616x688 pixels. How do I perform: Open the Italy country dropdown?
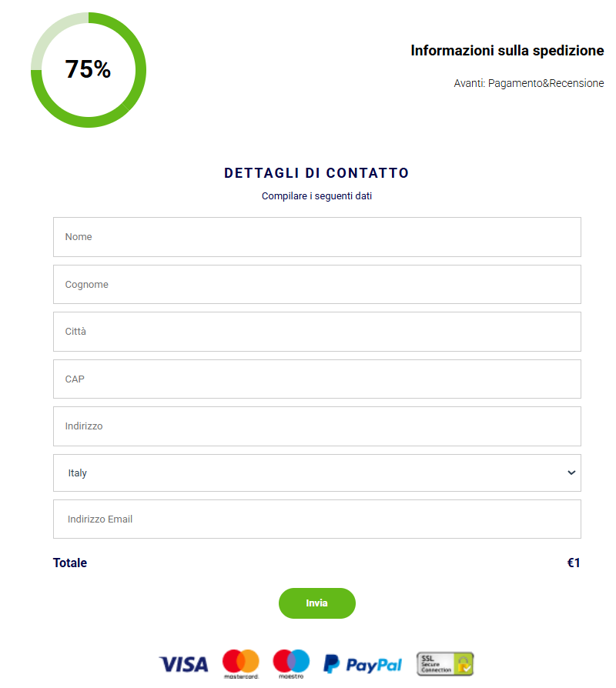pos(317,473)
